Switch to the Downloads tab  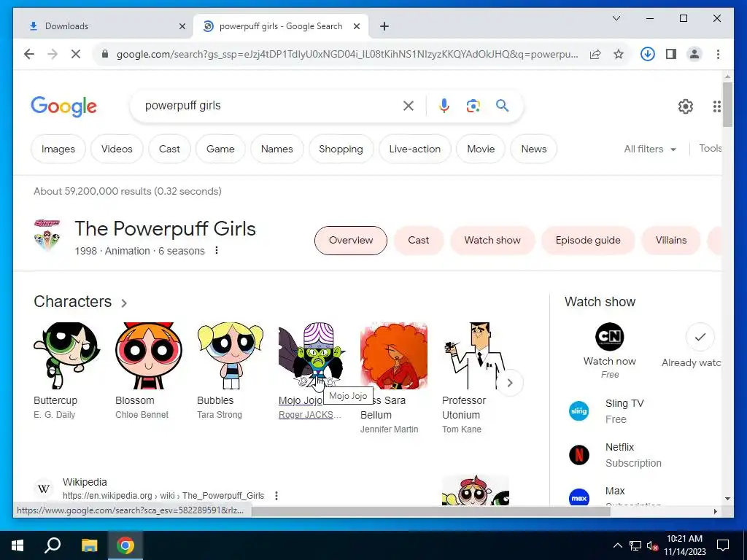point(104,26)
